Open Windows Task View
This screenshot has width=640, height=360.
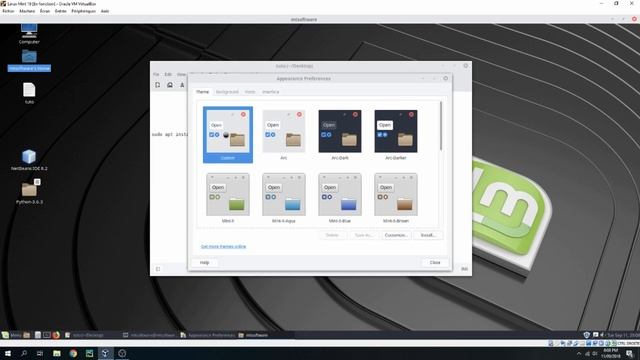pos(40,353)
